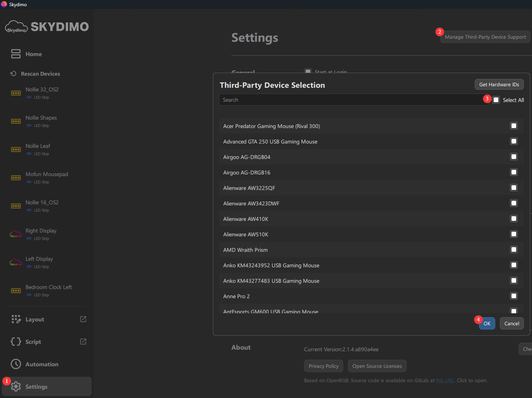Confirm selection with the OK button
This screenshot has height=398, width=532.
487,323
